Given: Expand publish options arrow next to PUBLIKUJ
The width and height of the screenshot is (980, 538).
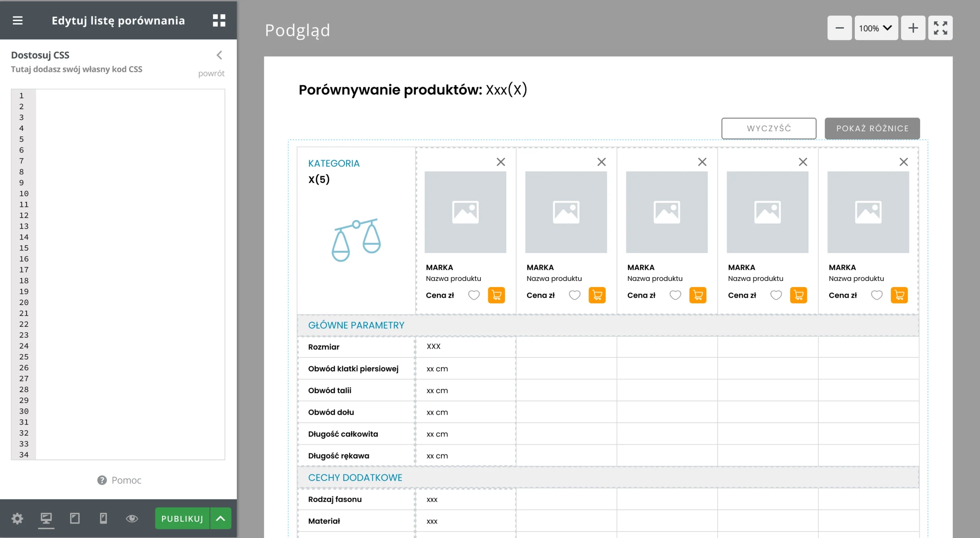Looking at the screenshot, I should [x=220, y=518].
